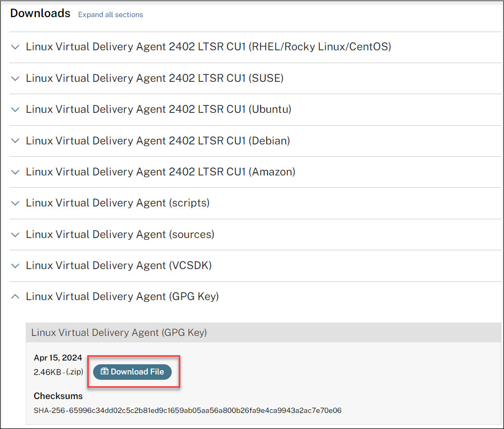504x429 pixels.
Task: Expand the VCSDK section chevron
Action: pyautogui.click(x=16, y=266)
